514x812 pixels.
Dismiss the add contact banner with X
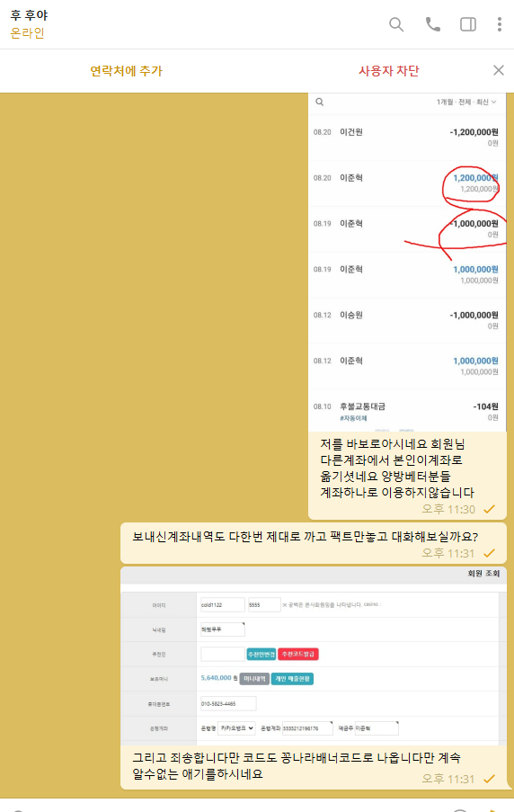(x=499, y=70)
